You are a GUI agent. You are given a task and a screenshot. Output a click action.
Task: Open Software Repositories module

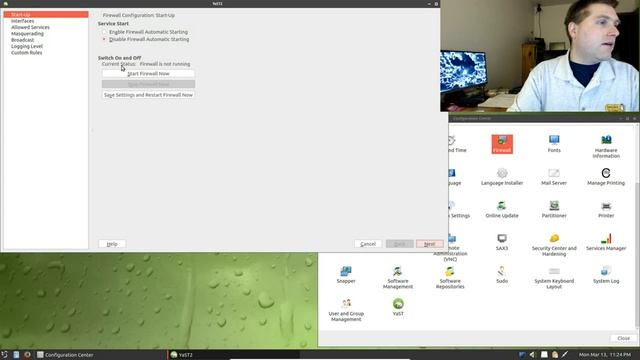[x=450, y=278]
